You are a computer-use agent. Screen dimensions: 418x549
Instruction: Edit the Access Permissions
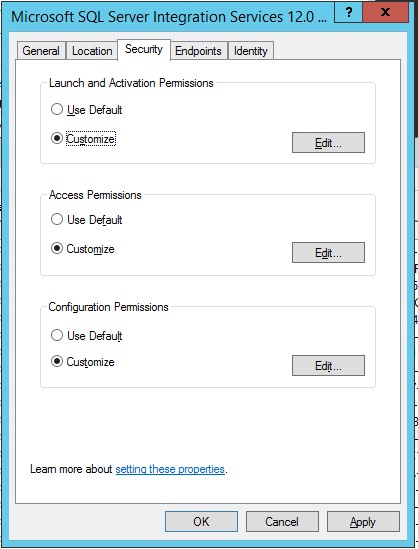coord(328,252)
